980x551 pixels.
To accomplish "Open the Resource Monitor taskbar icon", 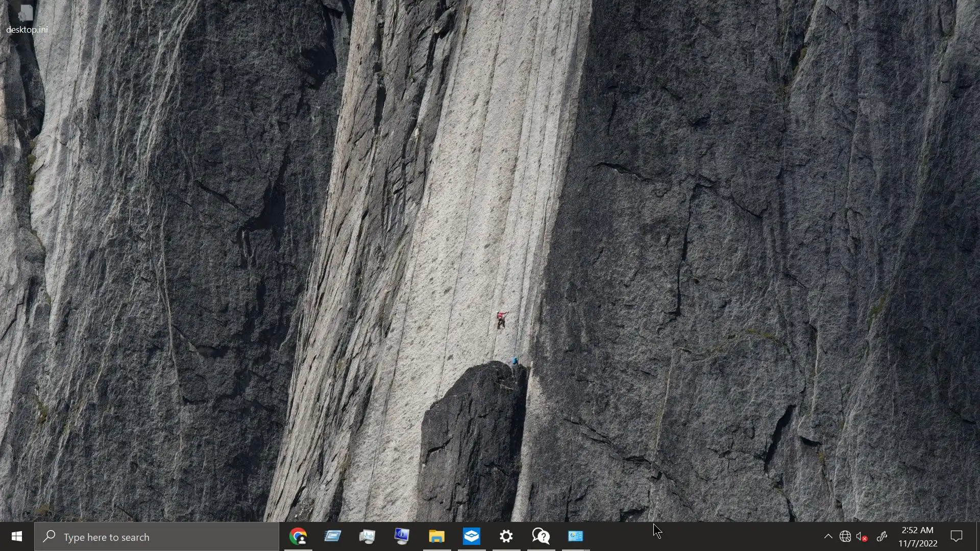I will 367,536.
